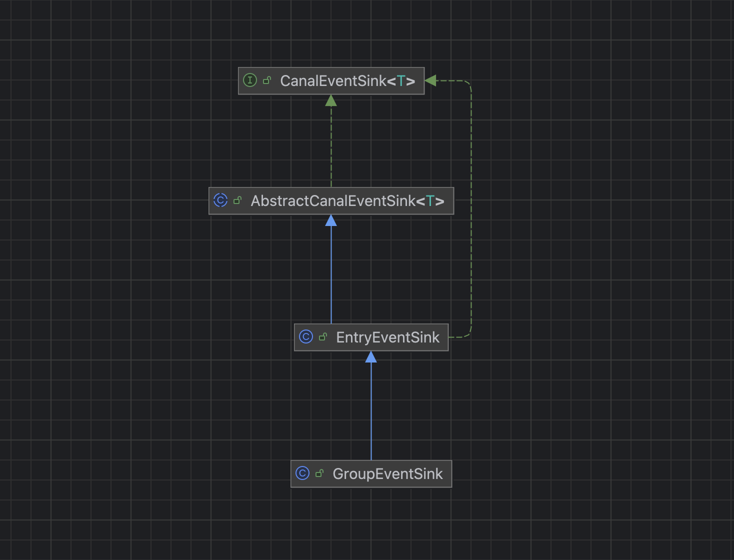Select the EntryEventSink node label
The image size is (734, 560).
click(387, 337)
